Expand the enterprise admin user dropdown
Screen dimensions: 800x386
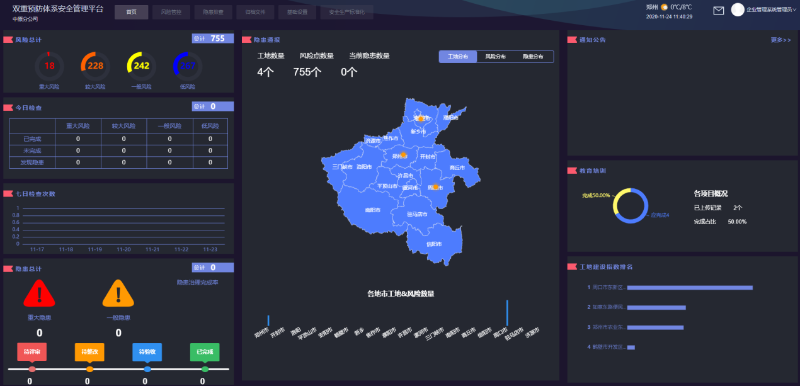tap(771, 10)
